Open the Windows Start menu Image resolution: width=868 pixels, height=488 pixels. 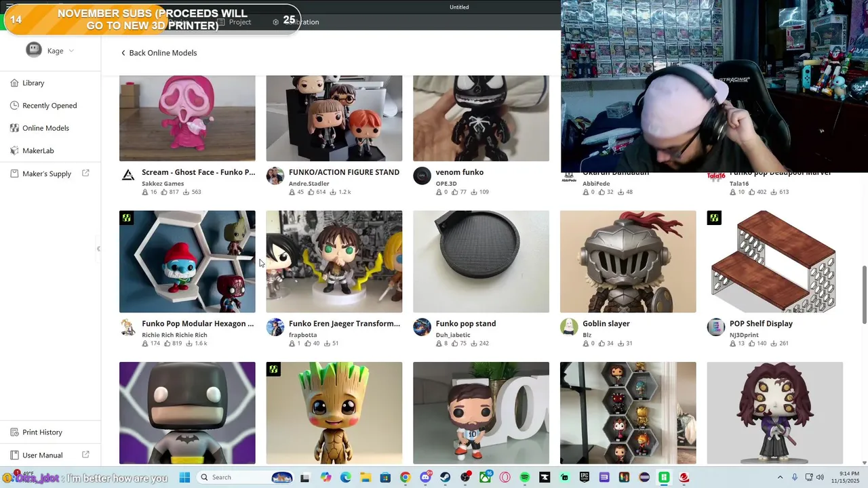(x=184, y=477)
